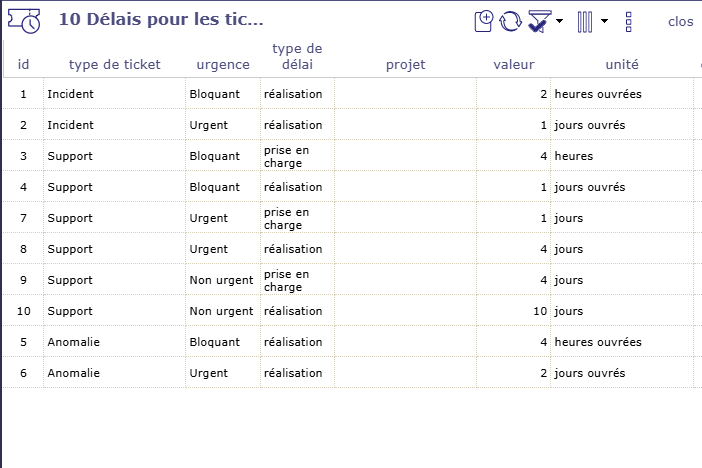Expand the filter dropdown arrow

click(559, 20)
